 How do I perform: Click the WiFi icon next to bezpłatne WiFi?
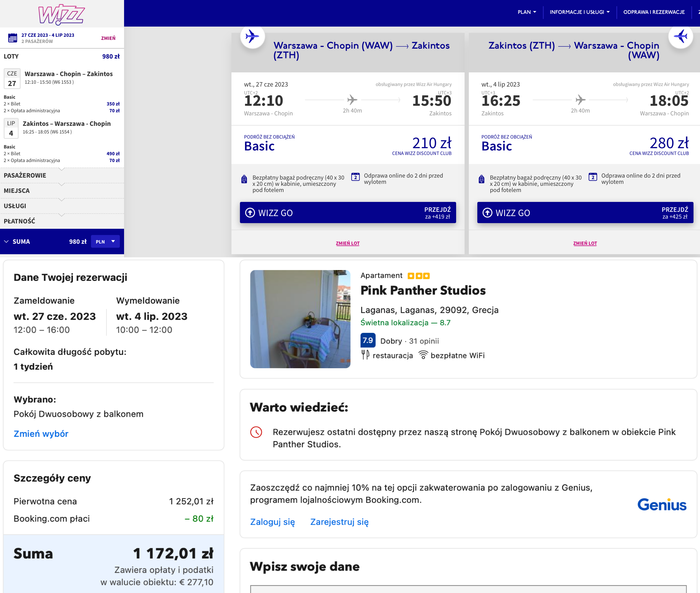click(x=423, y=355)
